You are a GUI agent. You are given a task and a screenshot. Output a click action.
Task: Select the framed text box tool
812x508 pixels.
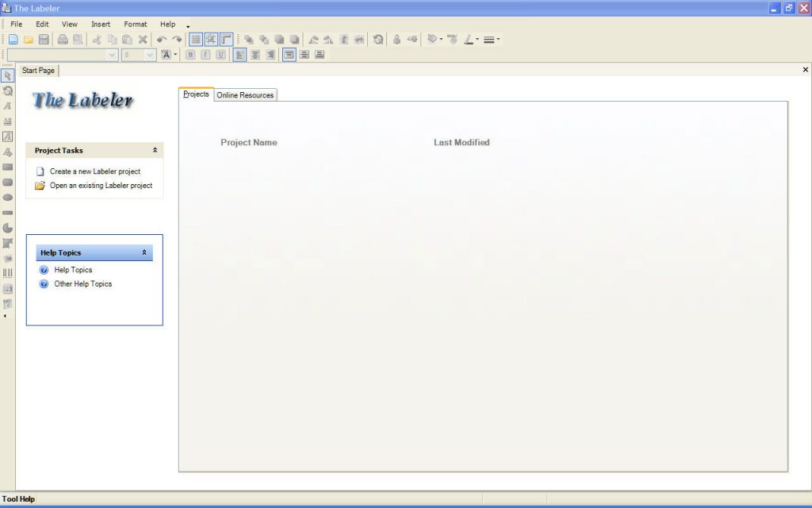pos(7,137)
